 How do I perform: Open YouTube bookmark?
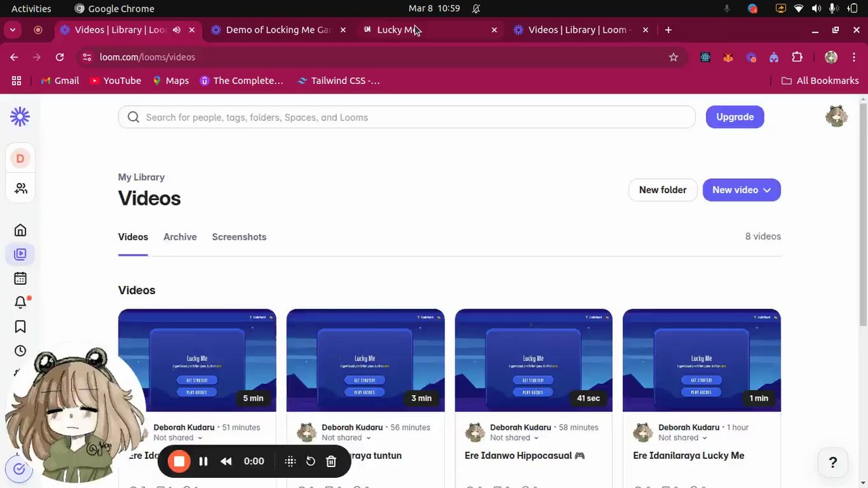116,81
